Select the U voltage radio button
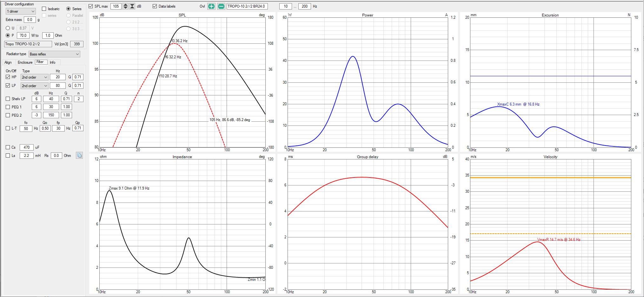The width and height of the screenshot is (644, 297). pyautogui.click(x=8, y=28)
